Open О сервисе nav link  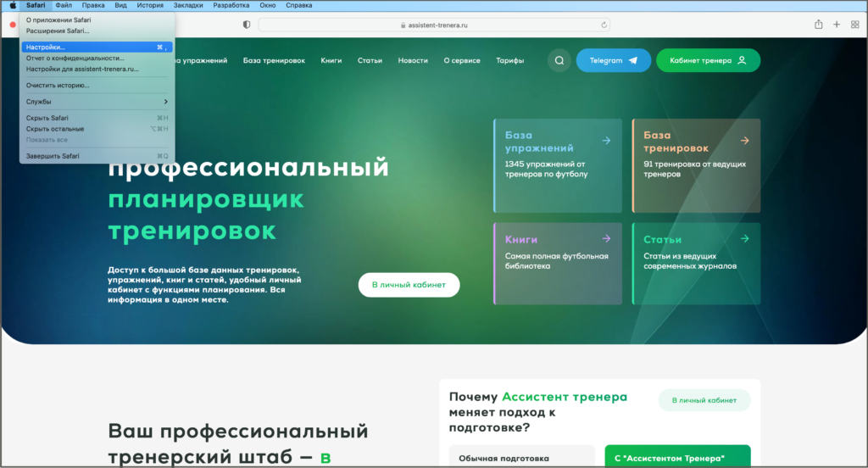[x=462, y=60]
